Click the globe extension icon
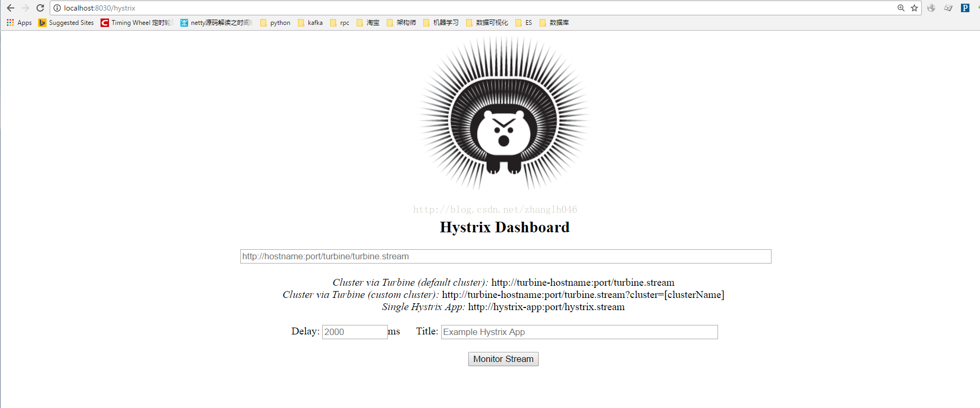Screen dimensions: 980x408 click(931, 8)
